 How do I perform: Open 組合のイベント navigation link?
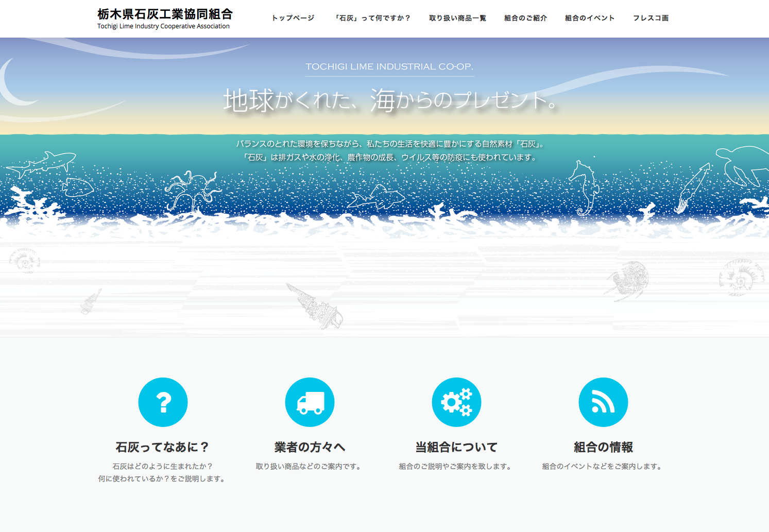coord(590,18)
